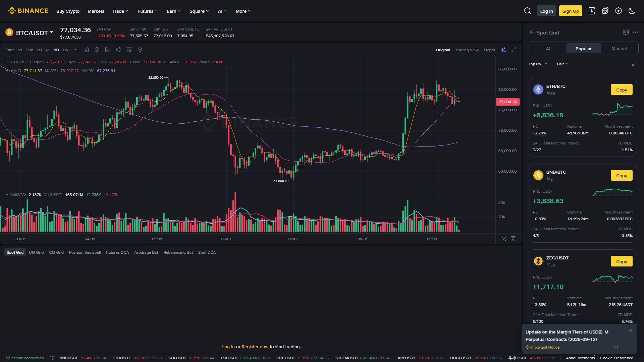Open the search magnifier icon
This screenshot has height=362, width=644.
(528, 11)
